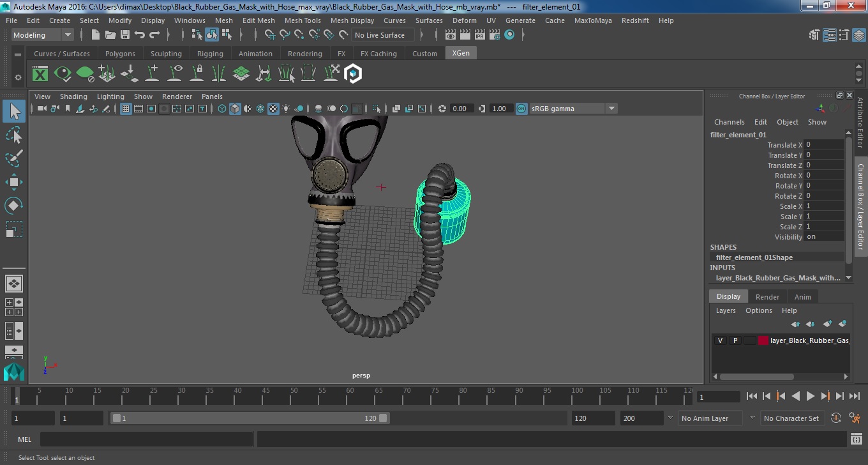The image size is (868, 465).
Task: Switch to the Rendering shelf tab
Action: 304,54
